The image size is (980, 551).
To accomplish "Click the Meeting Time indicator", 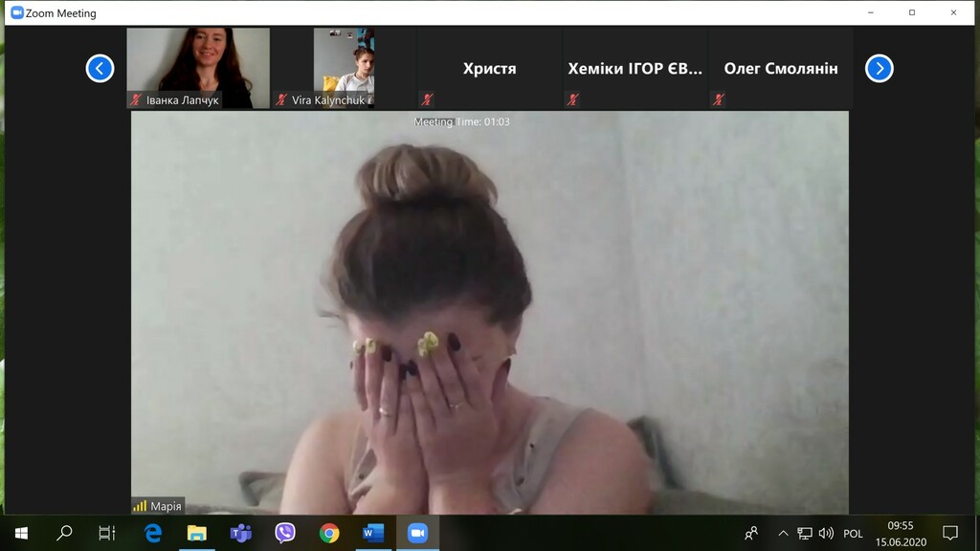I will coord(461,121).
